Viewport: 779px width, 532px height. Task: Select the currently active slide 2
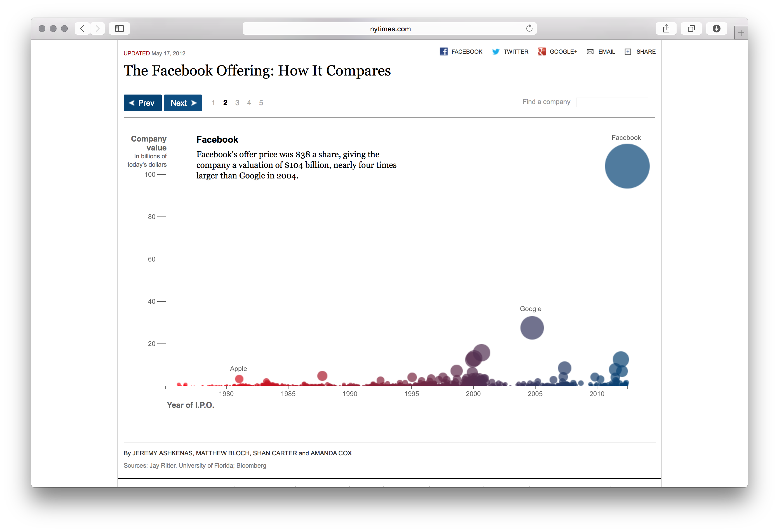coord(225,103)
